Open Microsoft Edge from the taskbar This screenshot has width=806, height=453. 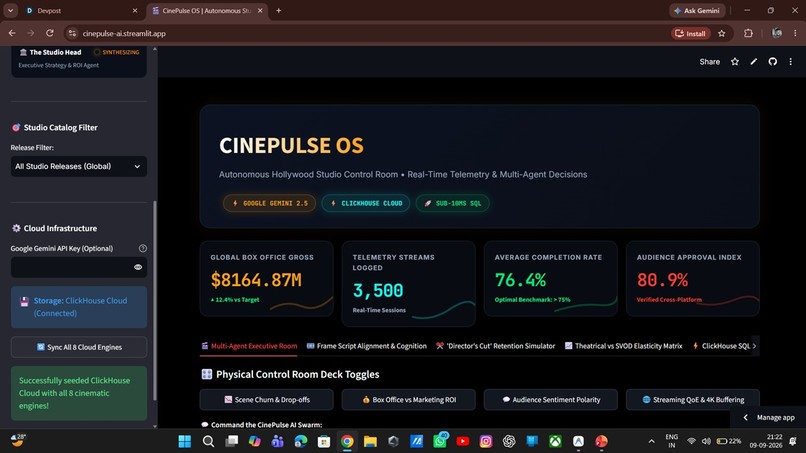(x=301, y=441)
